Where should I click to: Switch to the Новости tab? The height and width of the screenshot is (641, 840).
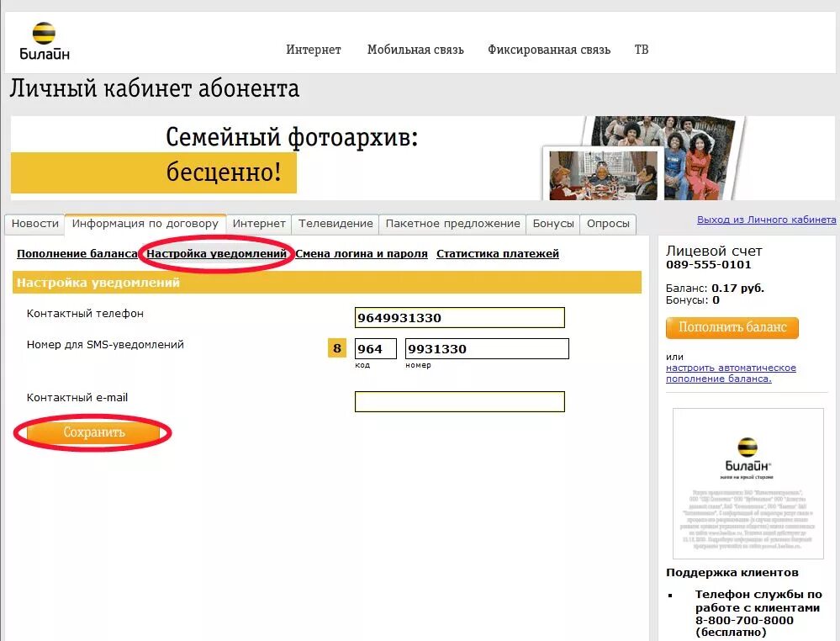34,224
